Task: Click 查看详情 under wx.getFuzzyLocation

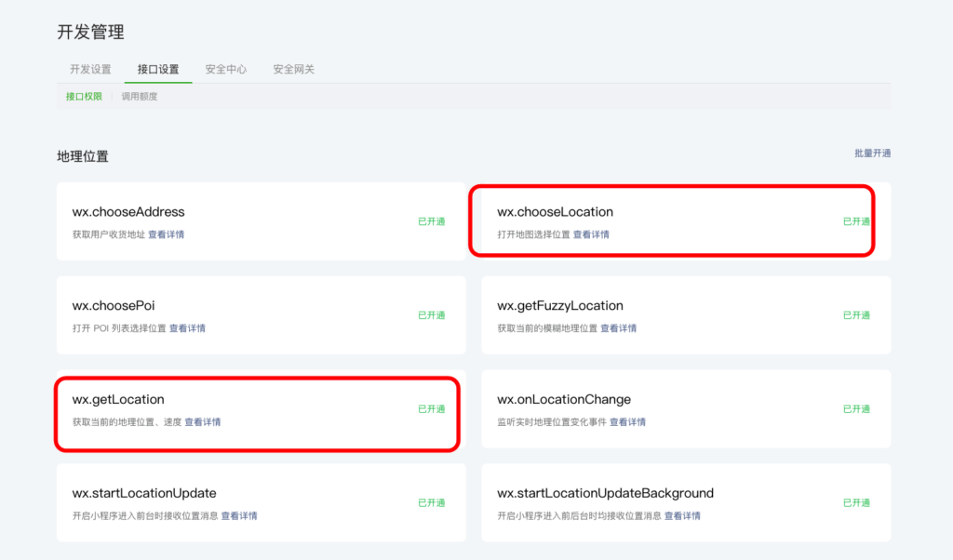Action: point(618,328)
